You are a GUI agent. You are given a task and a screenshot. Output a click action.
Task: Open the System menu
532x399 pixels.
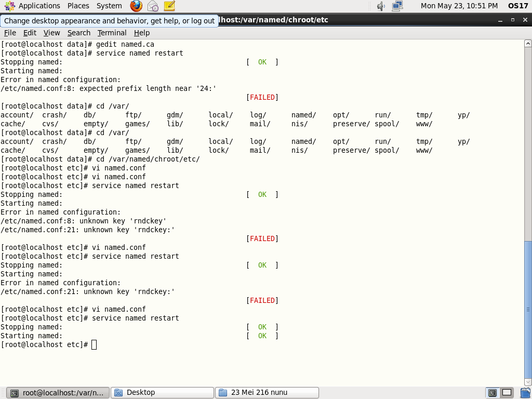pyautogui.click(x=109, y=6)
